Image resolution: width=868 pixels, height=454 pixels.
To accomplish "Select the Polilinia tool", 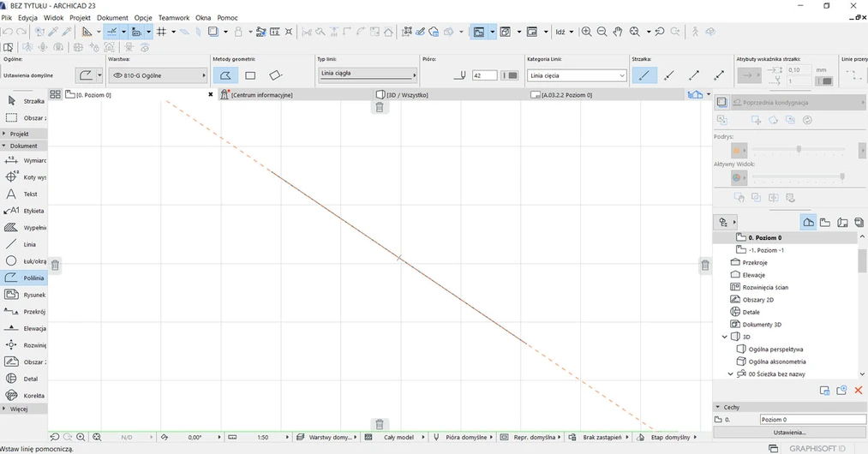I will click(24, 278).
